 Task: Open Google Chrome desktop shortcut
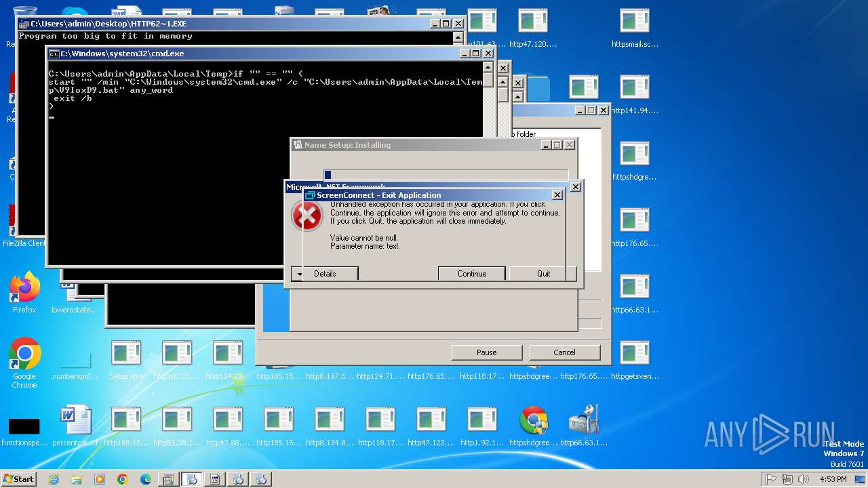point(24,363)
